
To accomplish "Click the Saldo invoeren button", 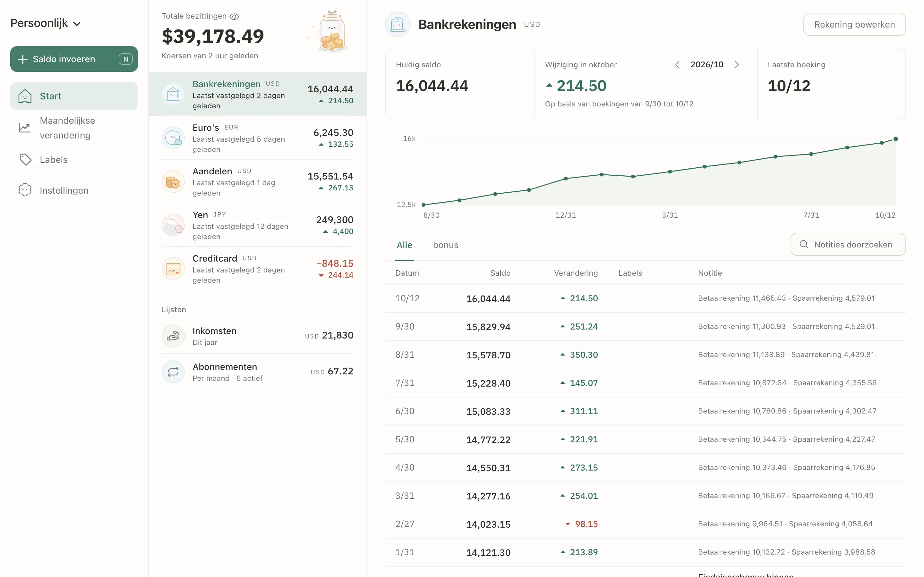I will [x=74, y=59].
